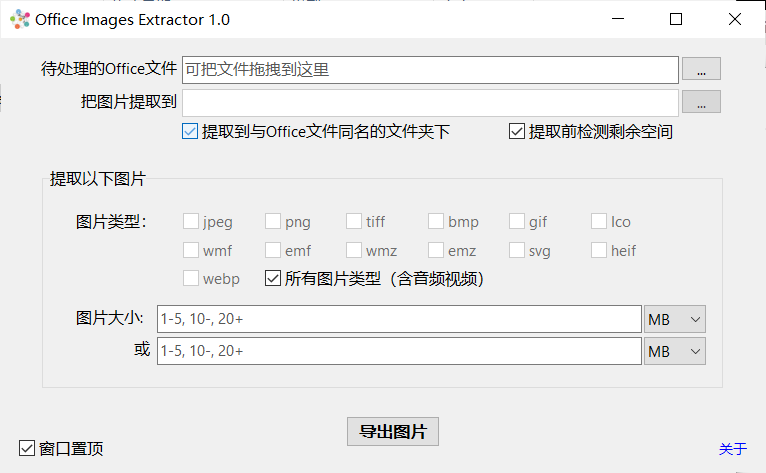
Task: Browse for the image extraction output folder
Action: (701, 102)
